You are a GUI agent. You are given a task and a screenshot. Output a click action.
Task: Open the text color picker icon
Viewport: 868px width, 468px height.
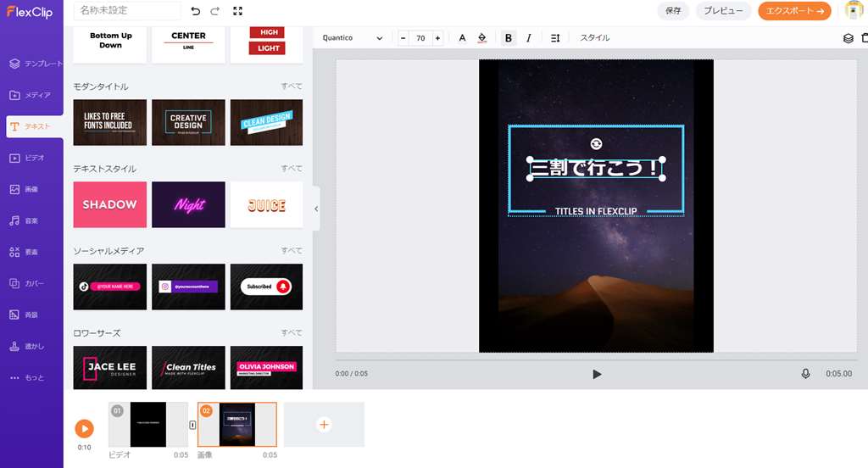tap(462, 38)
